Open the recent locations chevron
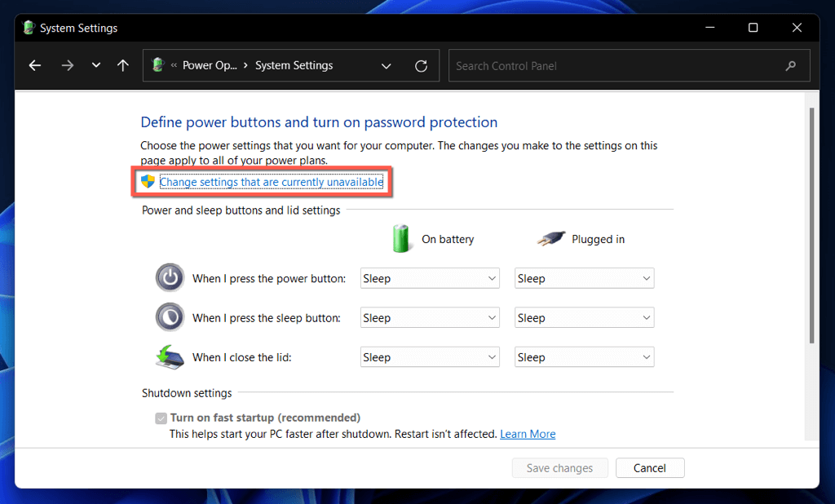Screen dimensions: 835x504 pyautogui.click(x=96, y=66)
